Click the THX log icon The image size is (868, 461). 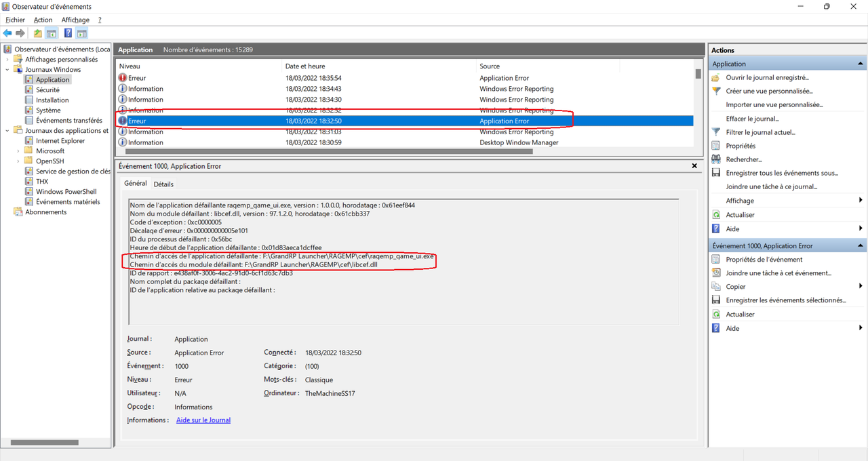29,181
